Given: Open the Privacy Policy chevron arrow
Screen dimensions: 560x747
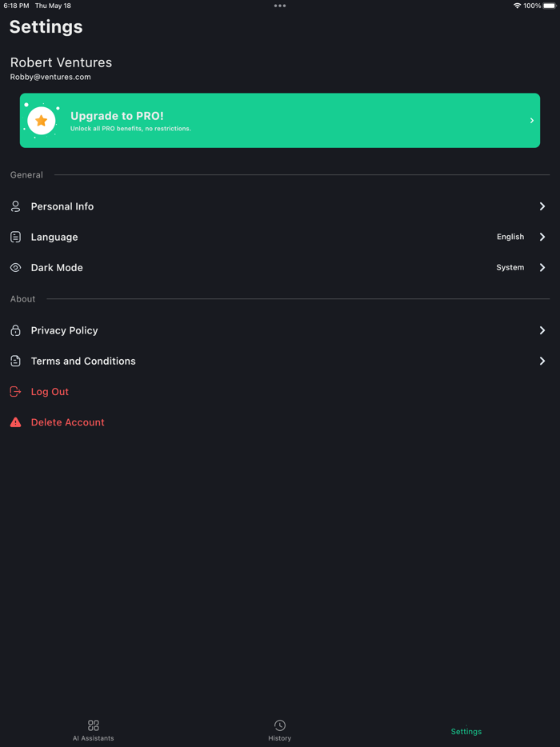Looking at the screenshot, I should pyautogui.click(x=542, y=330).
